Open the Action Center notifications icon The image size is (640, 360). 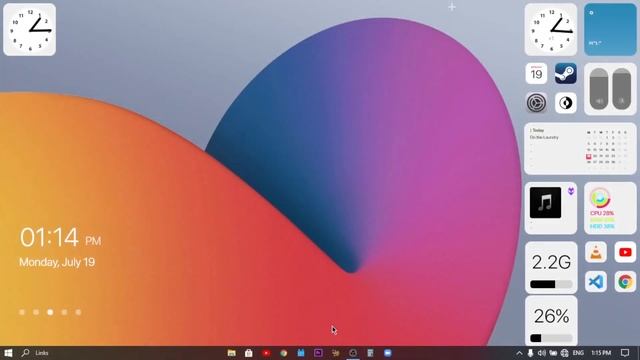(x=625, y=353)
